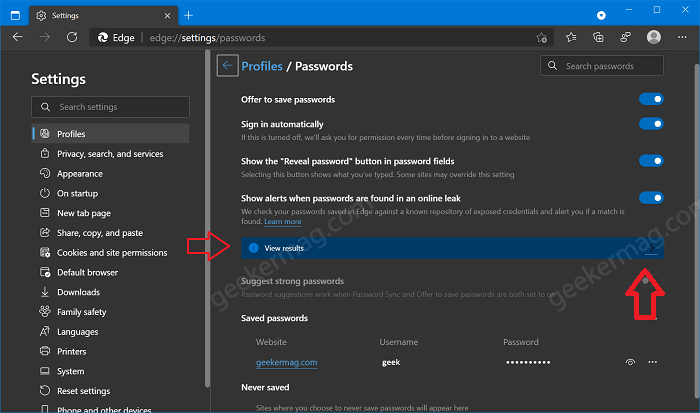Open Share, copy, and paste settings
The image size is (700, 413).
point(110,233)
